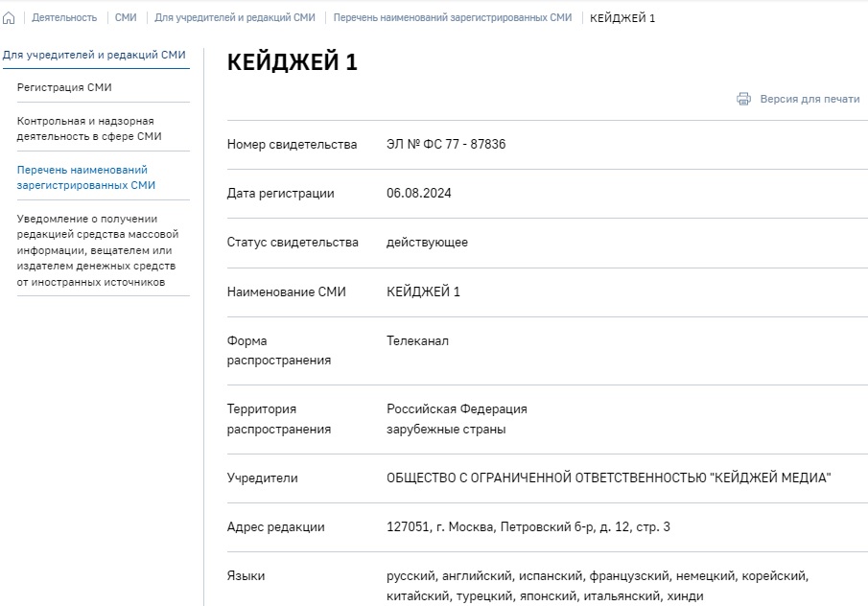Click address '127051, г. Москва, Петровский б-р'
The width and height of the screenshot is (868, 606).
[x=528, y=526]
